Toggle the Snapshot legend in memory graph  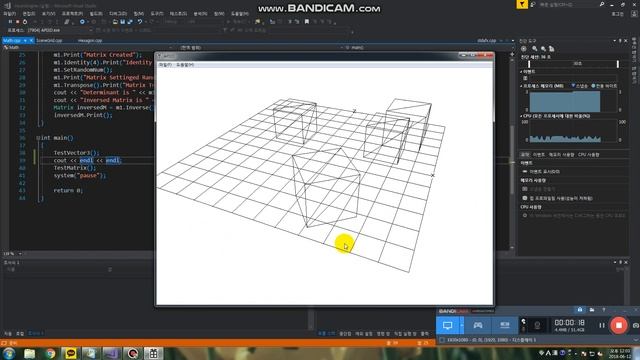tap(580, 86)
